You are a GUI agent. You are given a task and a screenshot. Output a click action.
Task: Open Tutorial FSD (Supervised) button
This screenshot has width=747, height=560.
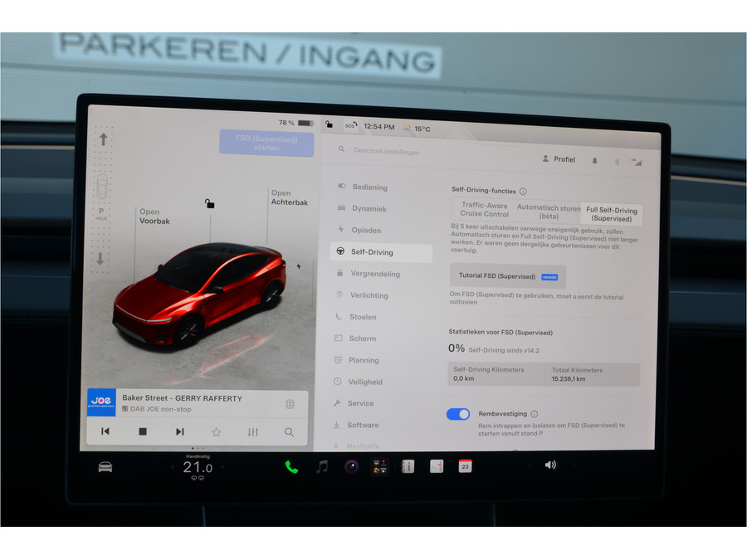tap(508, 276)
